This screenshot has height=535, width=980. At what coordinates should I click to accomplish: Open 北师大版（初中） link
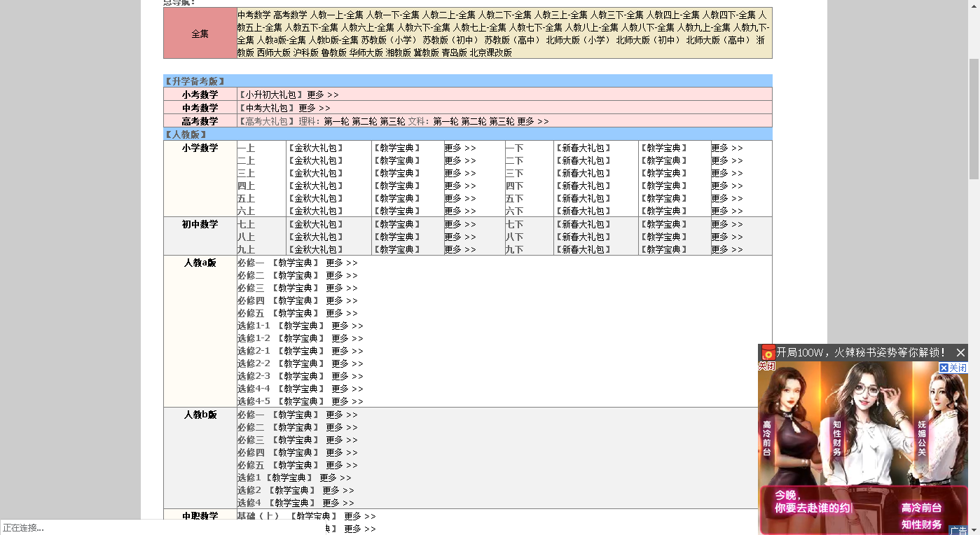(x=649, y=40)
